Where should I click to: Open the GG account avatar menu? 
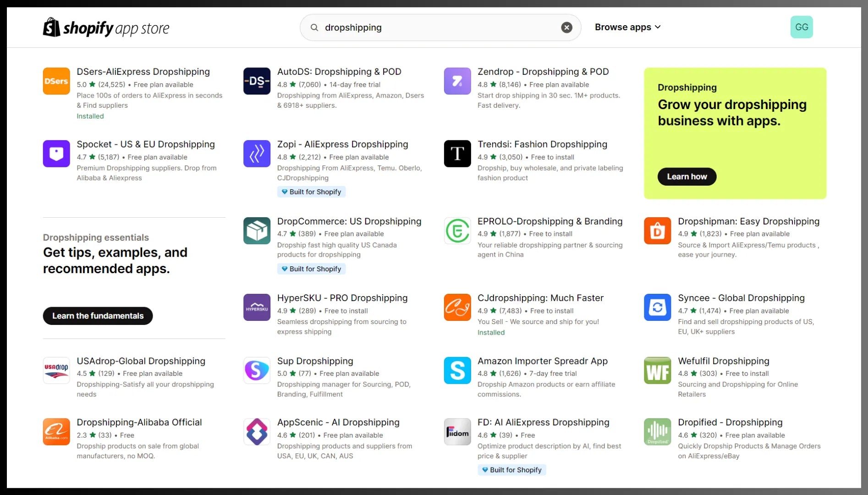pyautogui.click(x=801, y=27)
